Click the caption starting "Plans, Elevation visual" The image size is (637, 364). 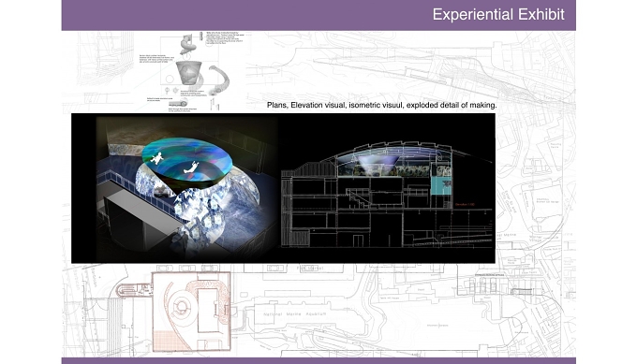pyautogui.click(x=381, y=105)
